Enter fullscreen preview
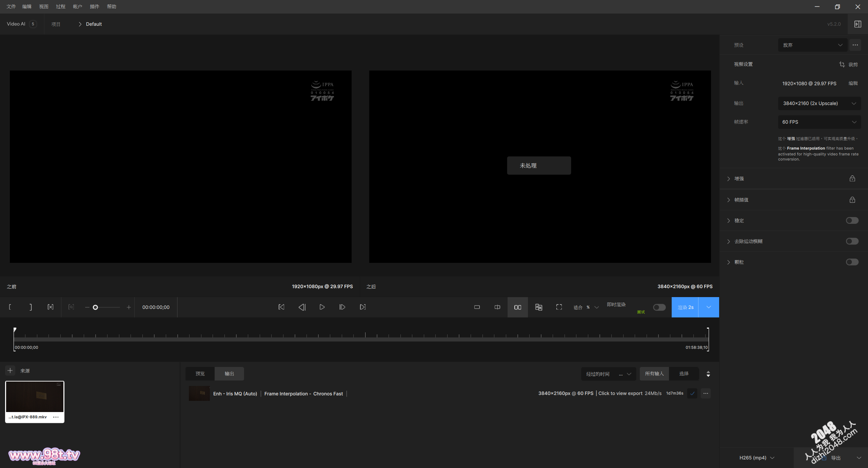 click(559, 307)
